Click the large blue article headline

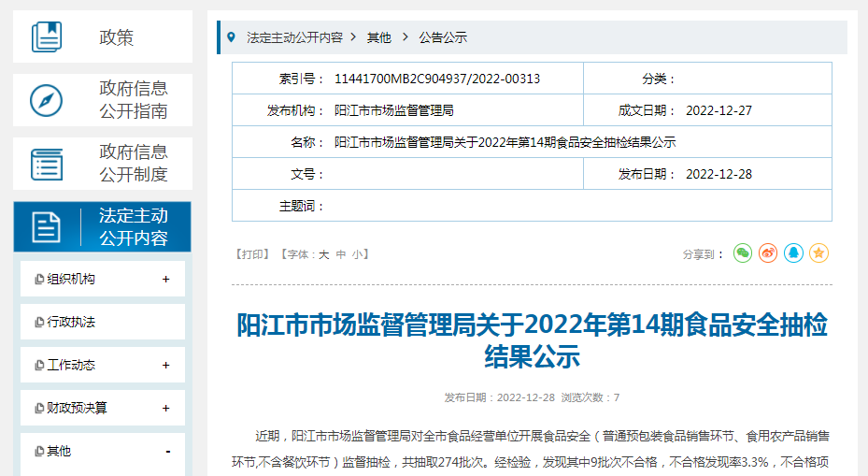point(532,340)
